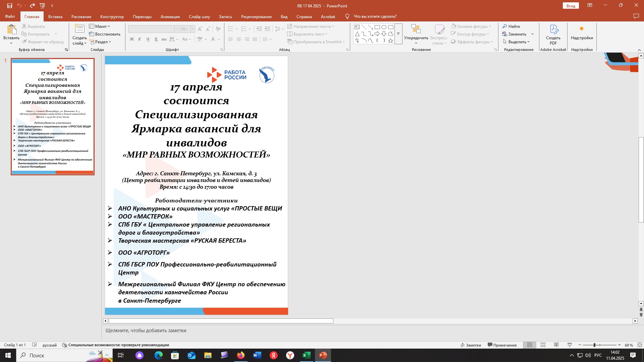Toggle the Comments pane in status bar
The image size is (644, 362).
[x=502, y=345]
